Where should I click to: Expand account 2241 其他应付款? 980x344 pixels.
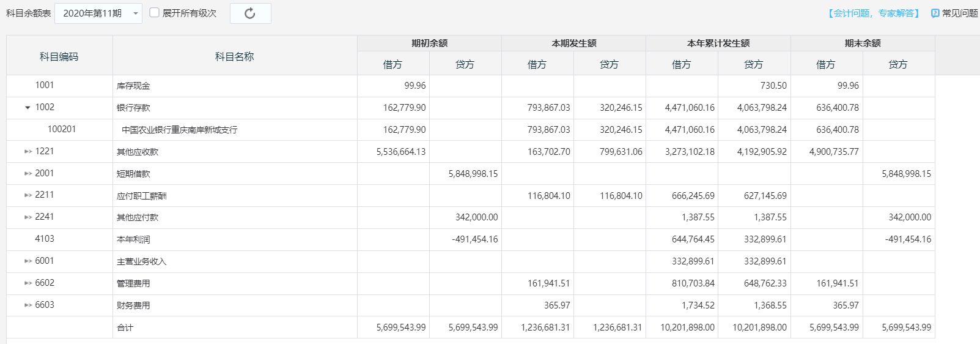click(x=28, y=217)
